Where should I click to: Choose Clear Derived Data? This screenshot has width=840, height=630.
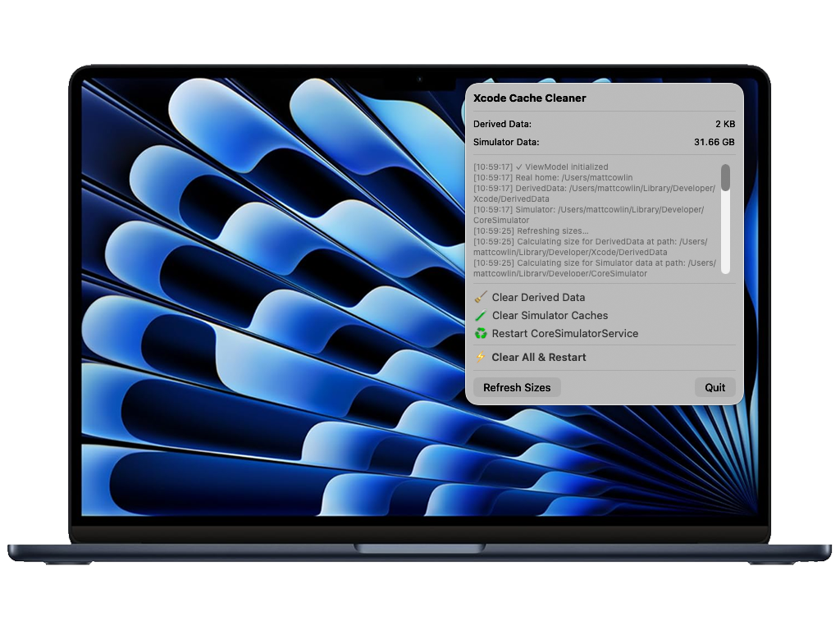click(538, 297)
